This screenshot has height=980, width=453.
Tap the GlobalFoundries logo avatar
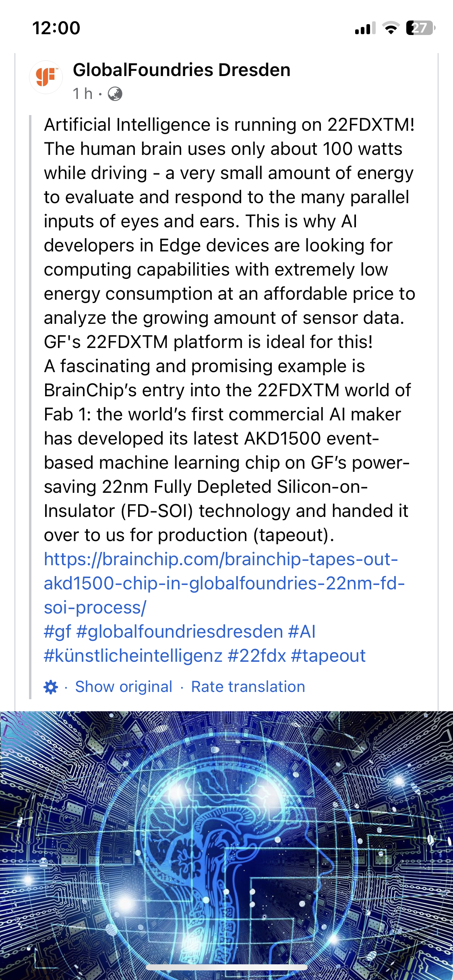46,77
